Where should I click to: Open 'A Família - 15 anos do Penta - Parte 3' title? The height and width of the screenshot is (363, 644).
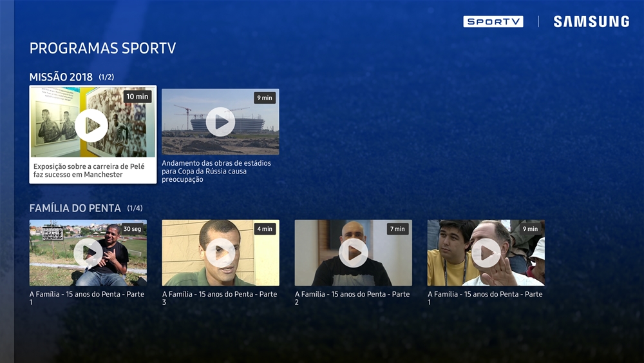point(220,298)
